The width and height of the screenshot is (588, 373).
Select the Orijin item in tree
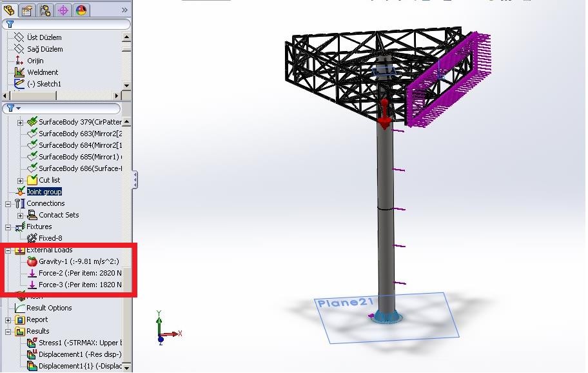pos(35,61)
